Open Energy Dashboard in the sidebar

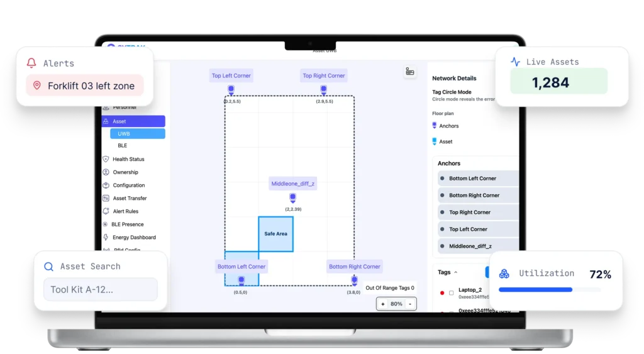pos(134,238)
